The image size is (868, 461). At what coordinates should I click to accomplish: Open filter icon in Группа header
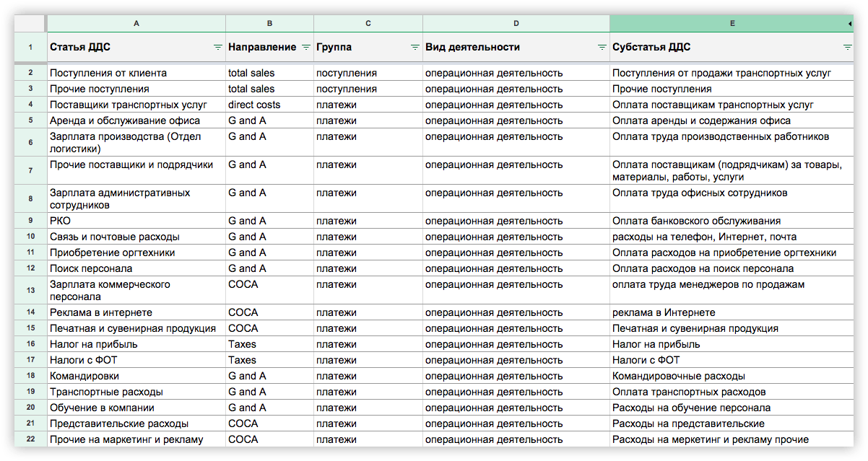click(x=415, y=48)
